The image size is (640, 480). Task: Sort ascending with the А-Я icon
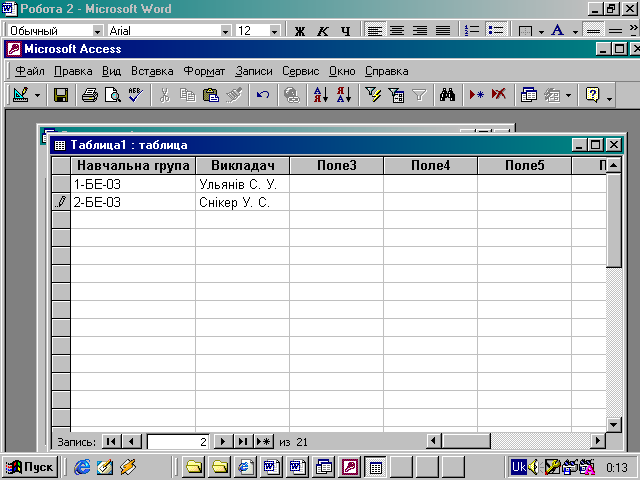click(x=321, y=95)
